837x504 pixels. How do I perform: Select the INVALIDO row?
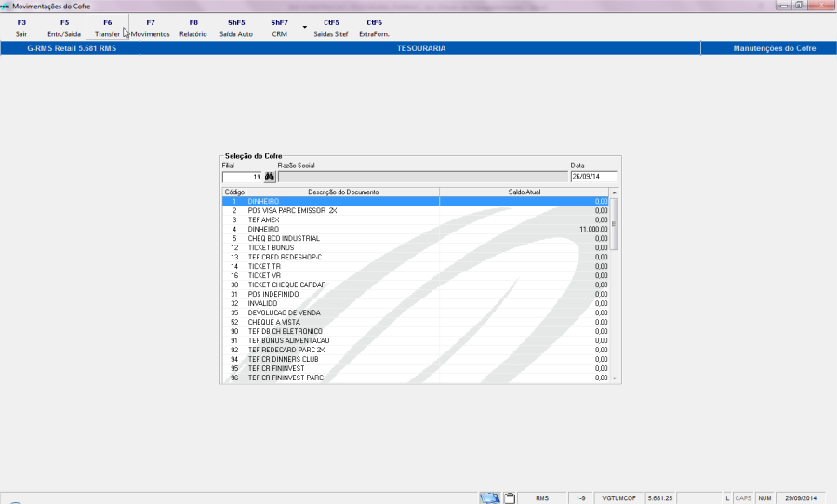(416, 303)
